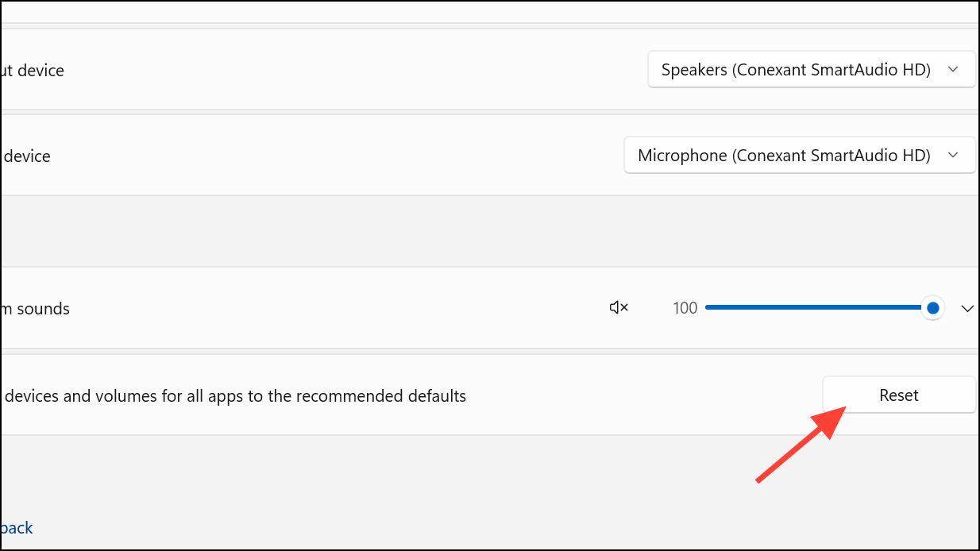Click the middle of the volume slider track

coord(818,308)
